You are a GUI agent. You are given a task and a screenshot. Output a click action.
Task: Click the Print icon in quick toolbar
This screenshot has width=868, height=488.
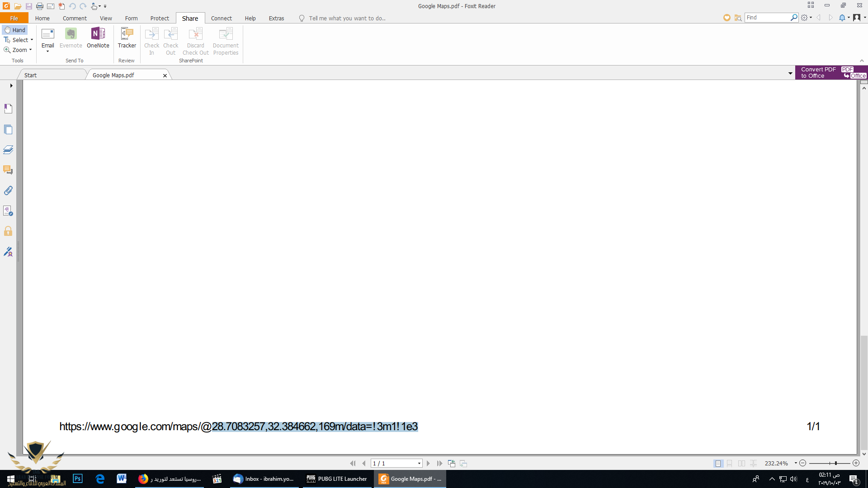40,6
